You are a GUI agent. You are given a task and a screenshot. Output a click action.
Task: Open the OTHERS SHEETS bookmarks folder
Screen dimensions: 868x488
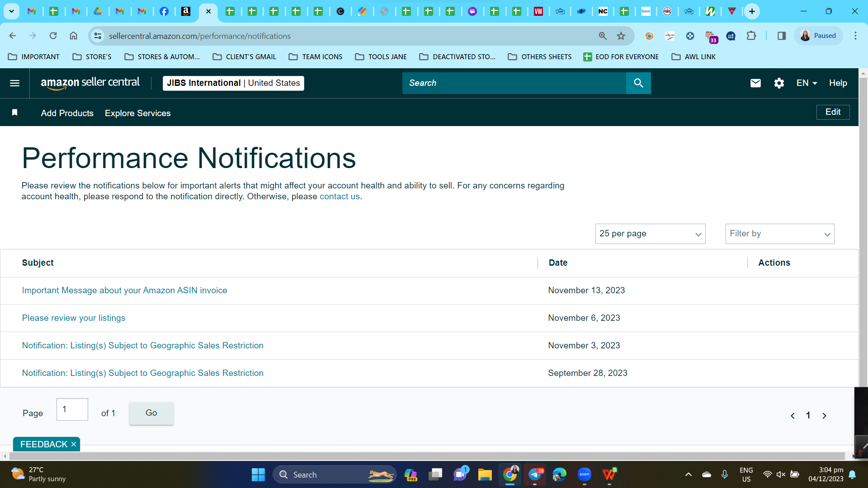(x=540, y=57)
